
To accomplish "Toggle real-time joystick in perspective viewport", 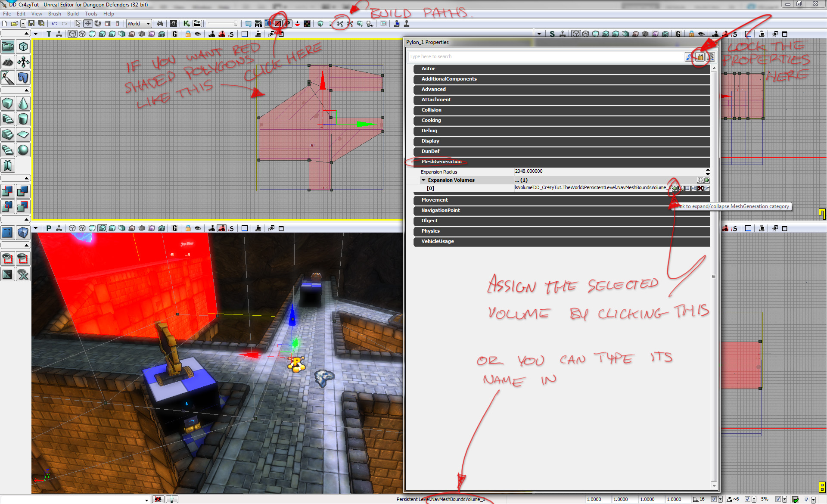I will click(x=59, y=228).
